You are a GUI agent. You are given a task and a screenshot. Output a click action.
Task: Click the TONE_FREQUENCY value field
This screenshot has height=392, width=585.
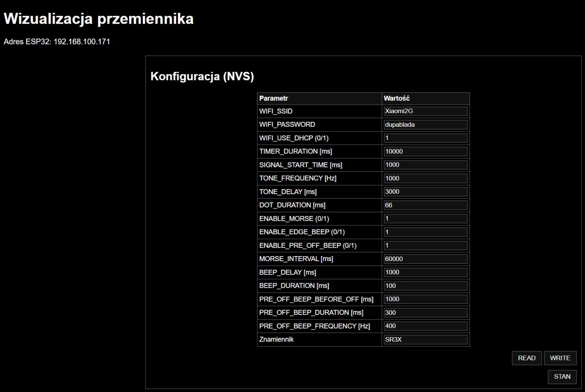(x=425, y=178)
